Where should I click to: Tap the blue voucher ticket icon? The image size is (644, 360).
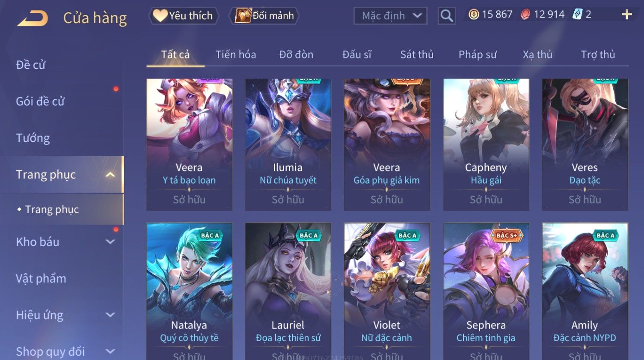[x=577, y=15]
